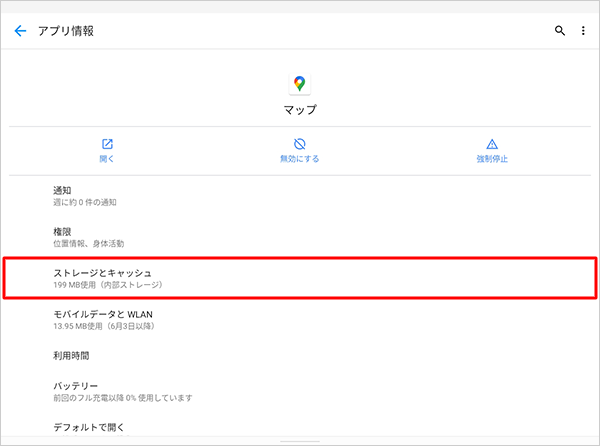This screenshot has height=446, width=600.
Task: Open the 通知 settings entry
Action: click(85, 195)
